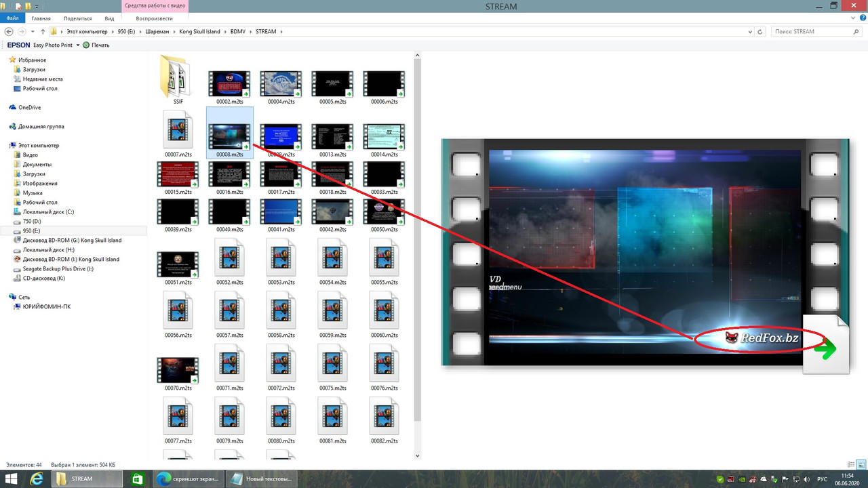Click the BDMV breadcrumb
This screenshot has height=488, width=868.
[237, 31]
